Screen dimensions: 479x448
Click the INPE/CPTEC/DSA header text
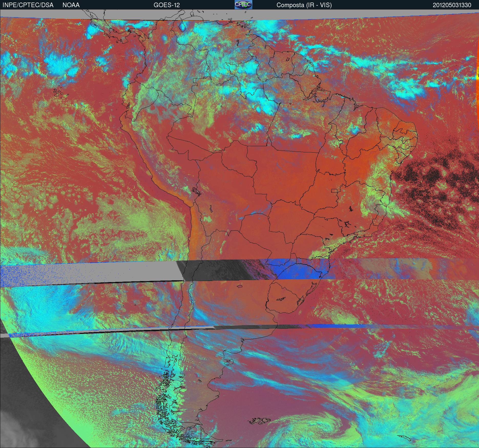pos(28,5)
